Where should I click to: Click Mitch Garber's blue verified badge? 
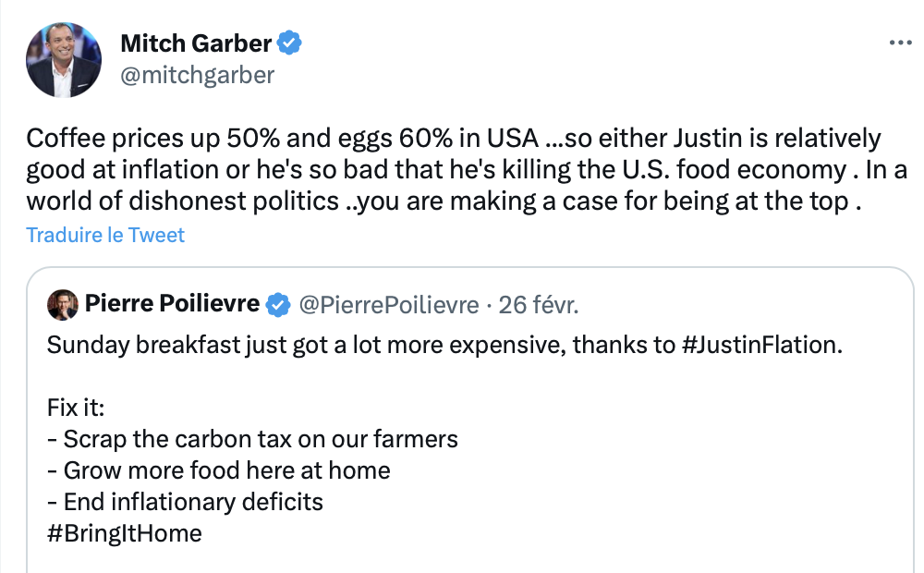291,43
